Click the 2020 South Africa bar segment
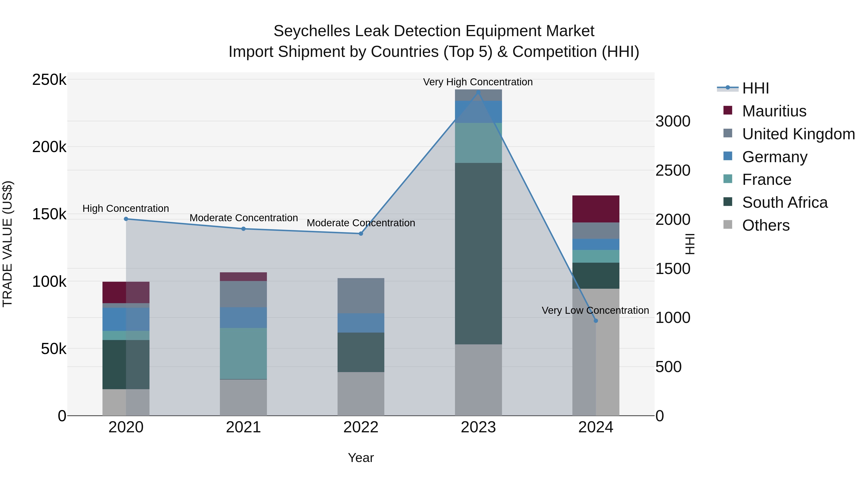Screen dimensions: 868x488 126,365
